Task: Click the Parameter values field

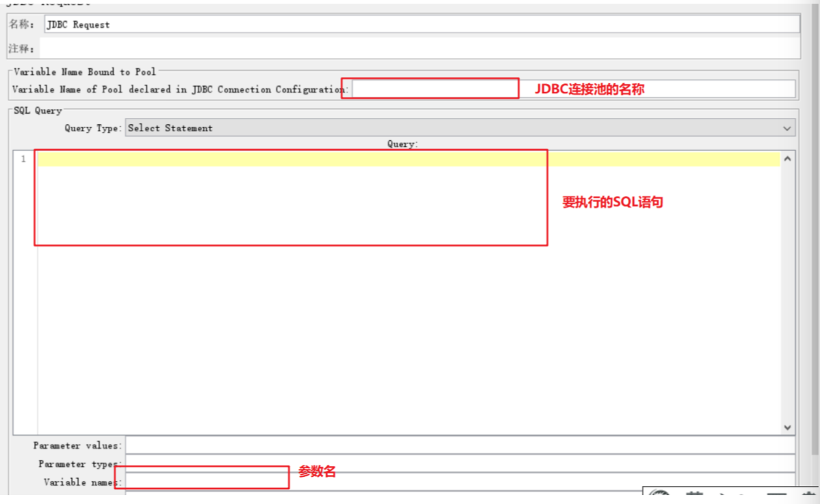Action: (x=460, y=445)
